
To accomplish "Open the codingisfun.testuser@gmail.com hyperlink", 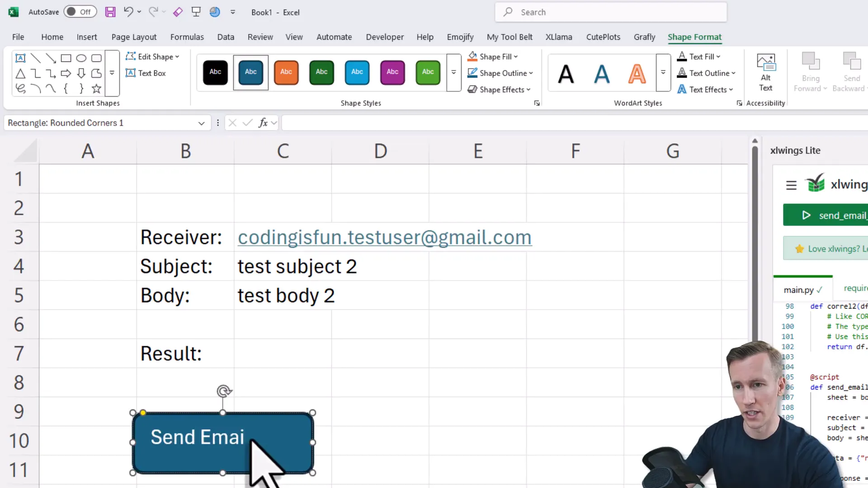I will (384, 237).
